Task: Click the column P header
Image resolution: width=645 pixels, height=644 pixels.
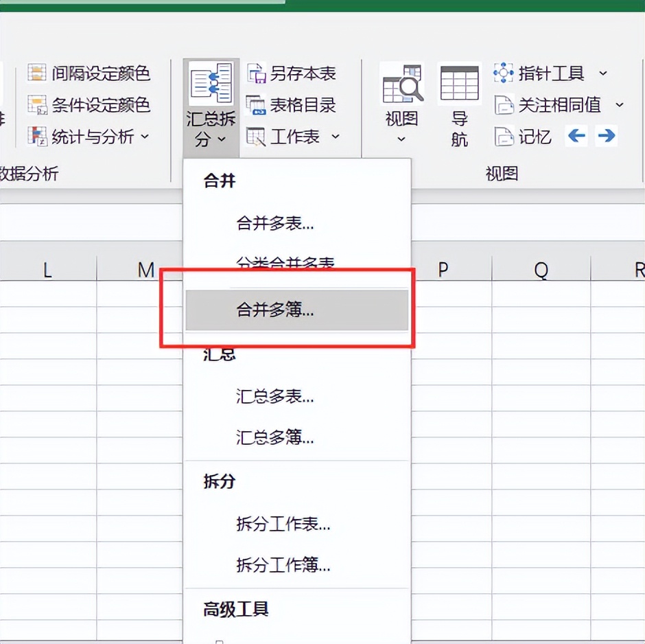Action: pos(443,269)
